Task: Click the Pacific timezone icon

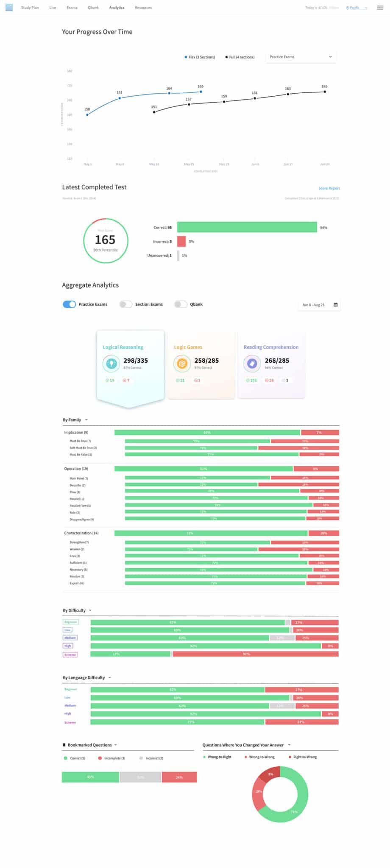Action: coord(348,8)
